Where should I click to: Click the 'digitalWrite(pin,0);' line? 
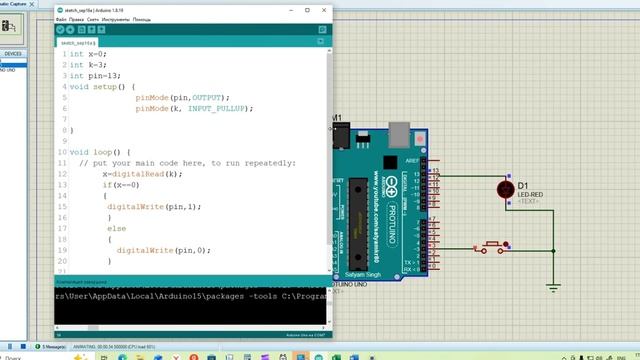pyautogui.click(x=164, y=251)
